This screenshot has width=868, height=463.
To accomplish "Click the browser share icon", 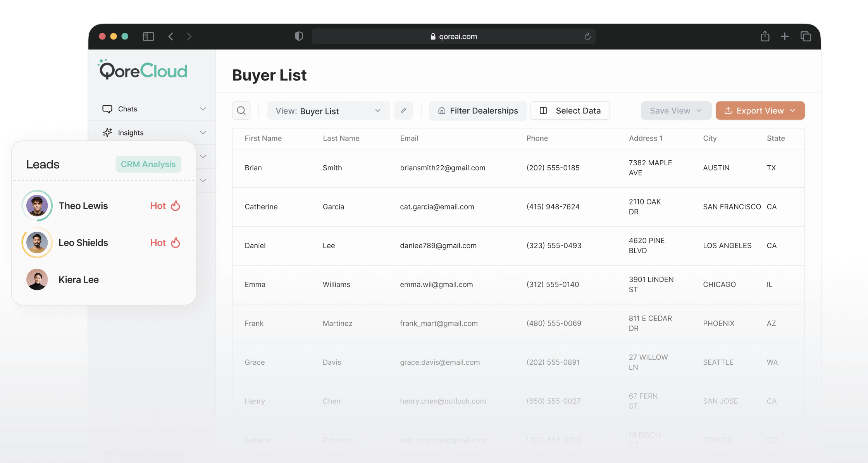I will (x=765, y=36).
